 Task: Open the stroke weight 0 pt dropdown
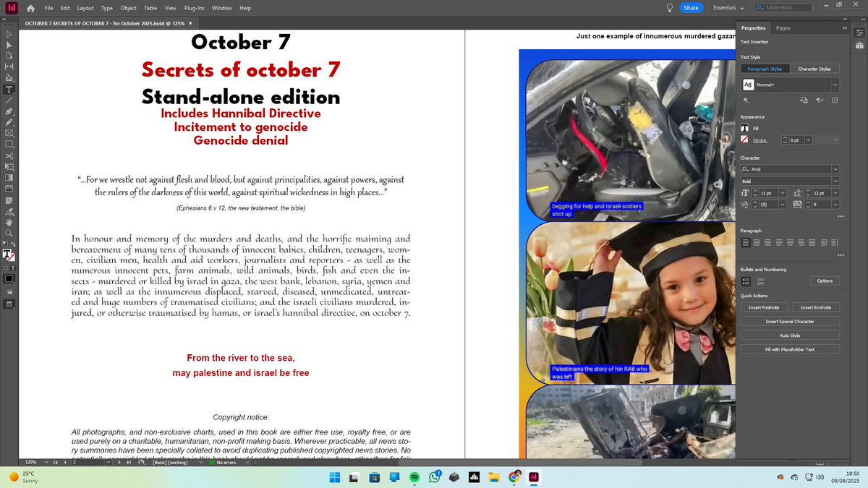click(x=808, y=140)
